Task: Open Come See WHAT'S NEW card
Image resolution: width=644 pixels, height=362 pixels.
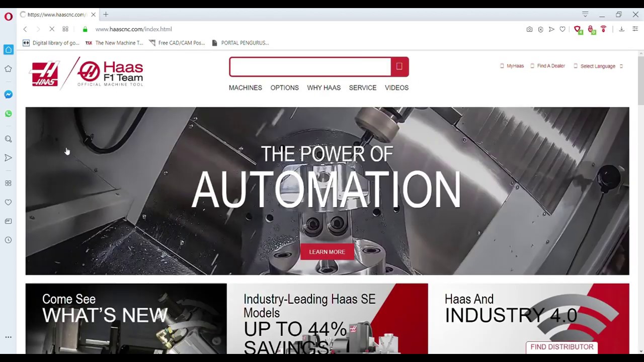Action: pyautogui.click(x=126, y=319)
